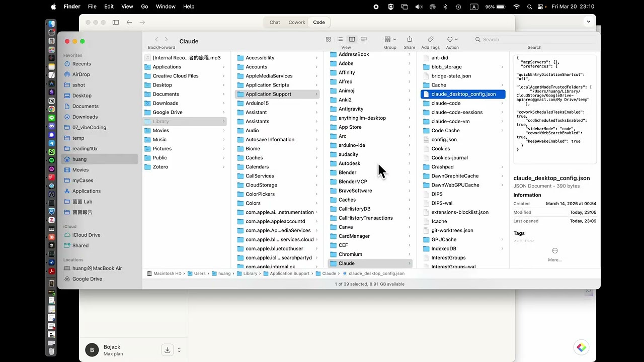Switch Finder to list view
Image resolution: width=644 pixels, height=362 pixels.
pyautogui.click(x=340, y=39)
